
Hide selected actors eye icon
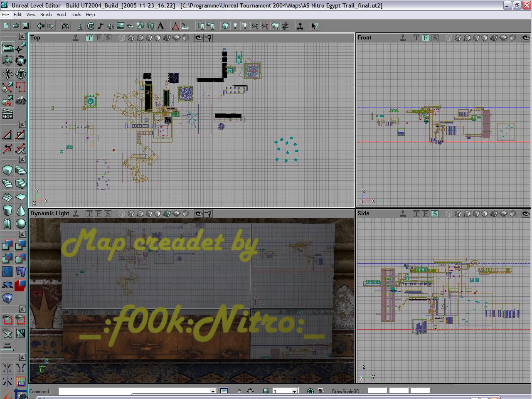(21, 320)
